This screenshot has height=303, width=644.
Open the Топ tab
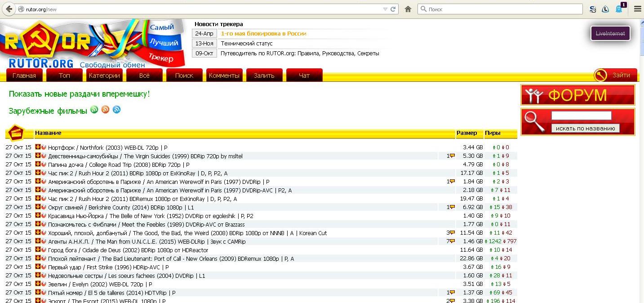click(64, 76)
